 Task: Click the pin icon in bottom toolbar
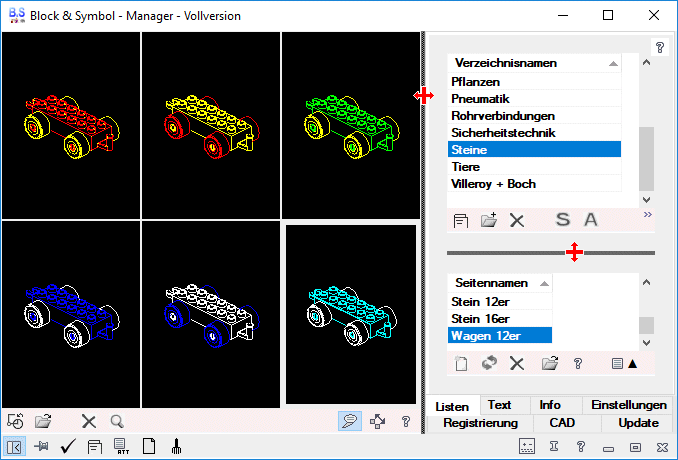coord(42,446)
